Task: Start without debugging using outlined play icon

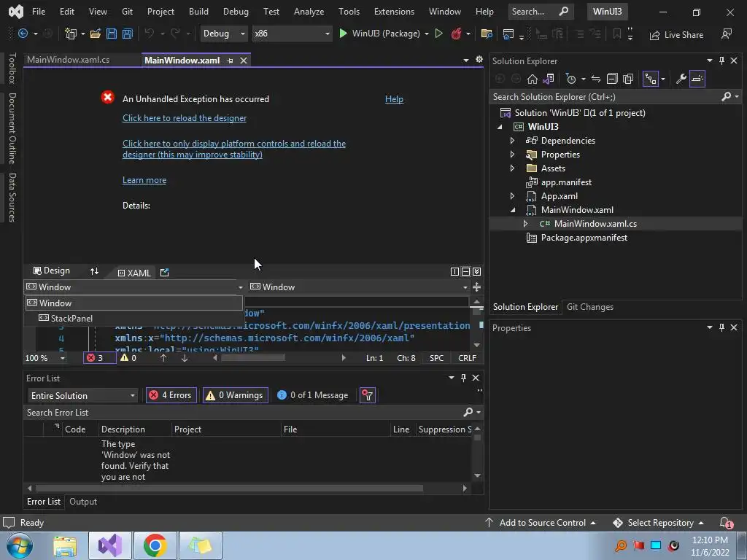Action: click(438, 34)
